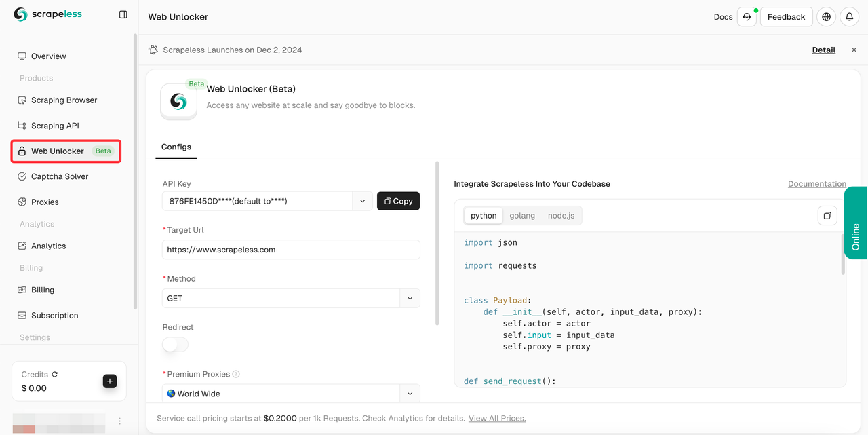Open the Premium Proxies World Wide dropdown
The image size is (868, 435).
(x=291, y=394)
